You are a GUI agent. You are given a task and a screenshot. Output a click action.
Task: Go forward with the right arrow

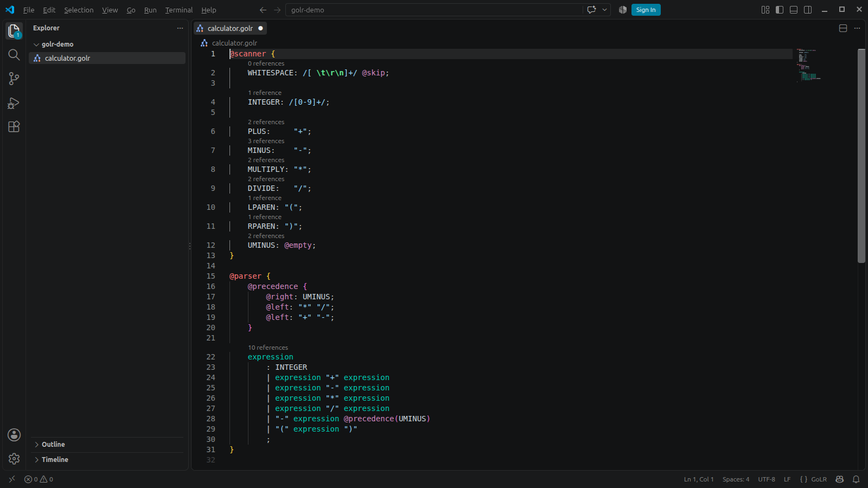(277, 10)
